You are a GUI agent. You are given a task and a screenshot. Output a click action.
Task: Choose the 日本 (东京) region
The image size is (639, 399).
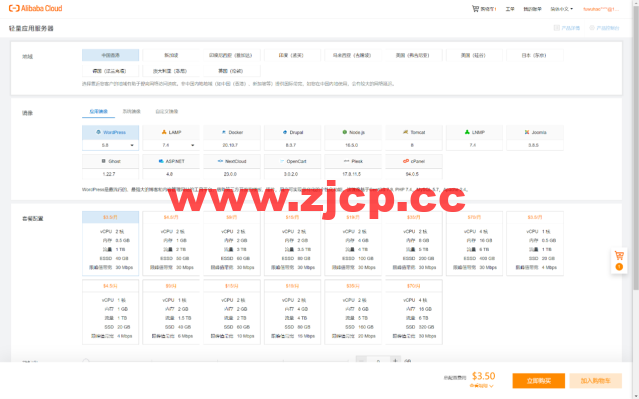tap(535, 55)
